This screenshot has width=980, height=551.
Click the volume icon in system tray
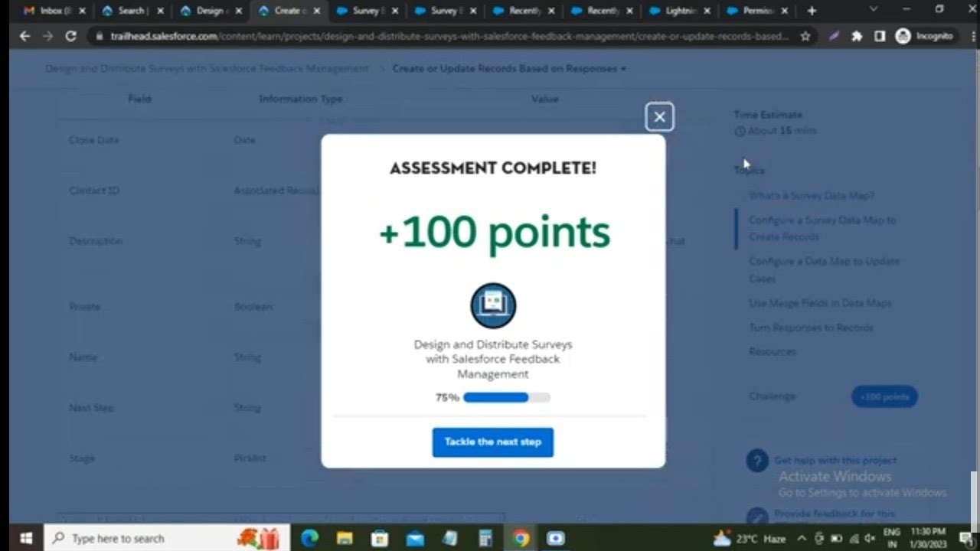[x=869, y=538]
